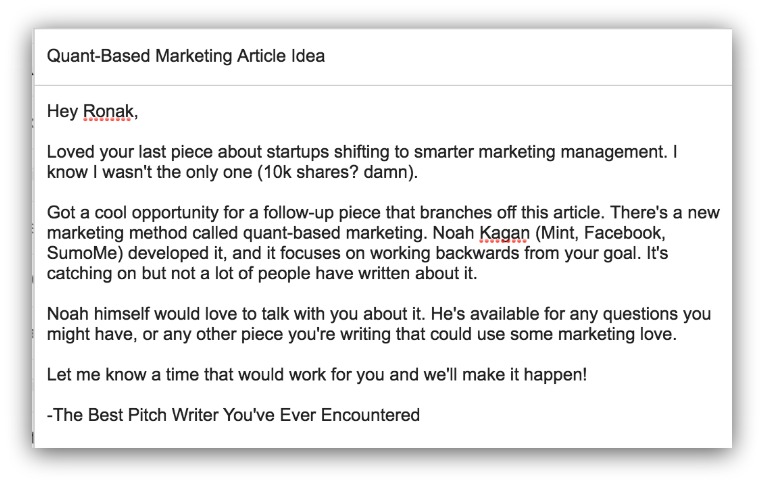Click the word 'Encountered' in the signature
The height and width of the screenshot is (484, 764).
coord(370,415)
